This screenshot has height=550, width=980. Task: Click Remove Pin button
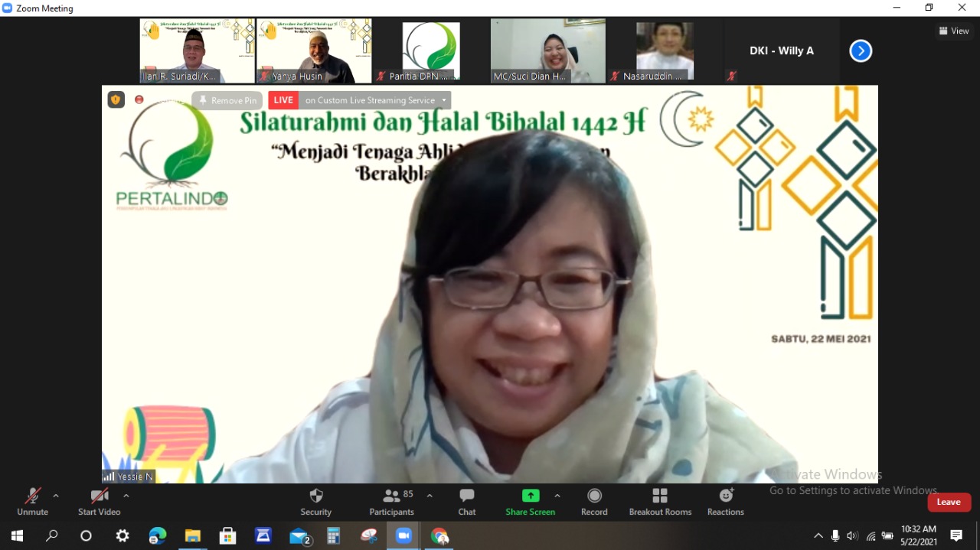click(227, 100)
